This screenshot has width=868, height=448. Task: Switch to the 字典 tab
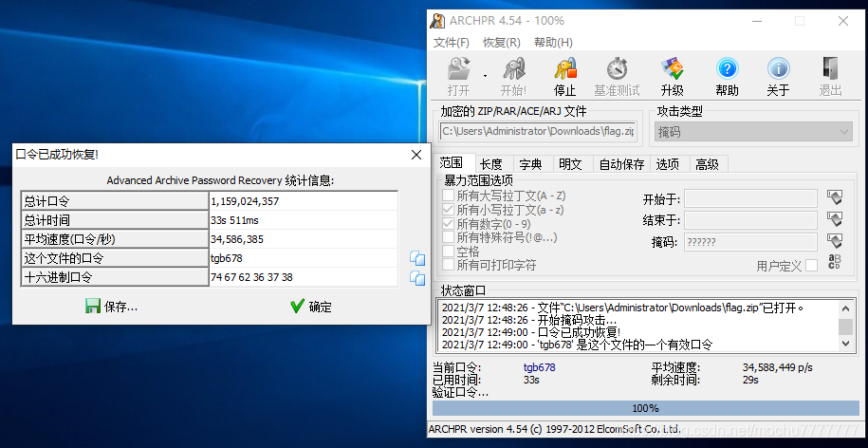tap(530, 164)
